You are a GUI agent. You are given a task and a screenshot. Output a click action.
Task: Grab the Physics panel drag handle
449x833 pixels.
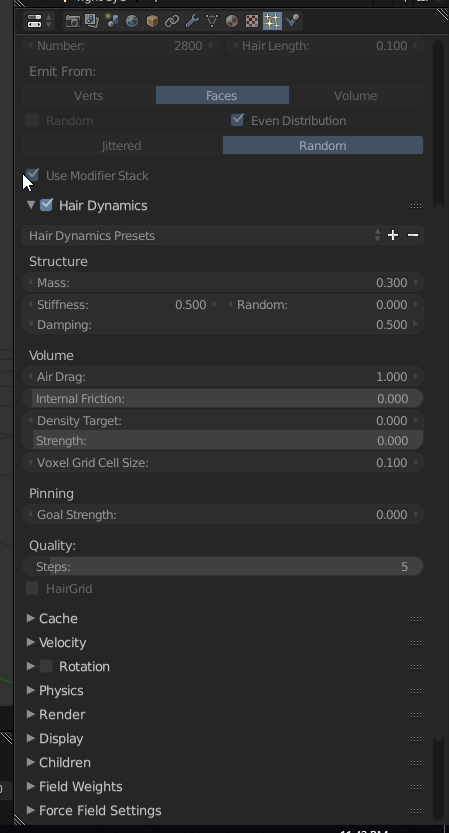click(416, 691)
